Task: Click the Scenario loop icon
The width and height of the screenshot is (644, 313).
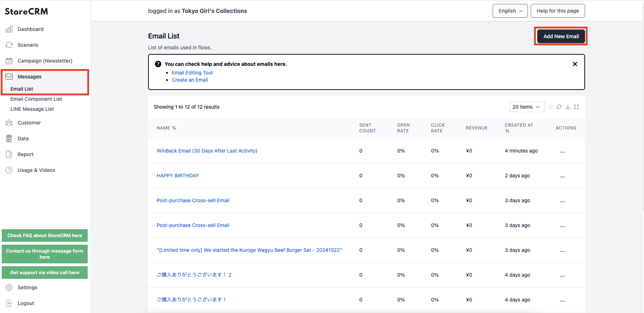Action: point(9,45)
